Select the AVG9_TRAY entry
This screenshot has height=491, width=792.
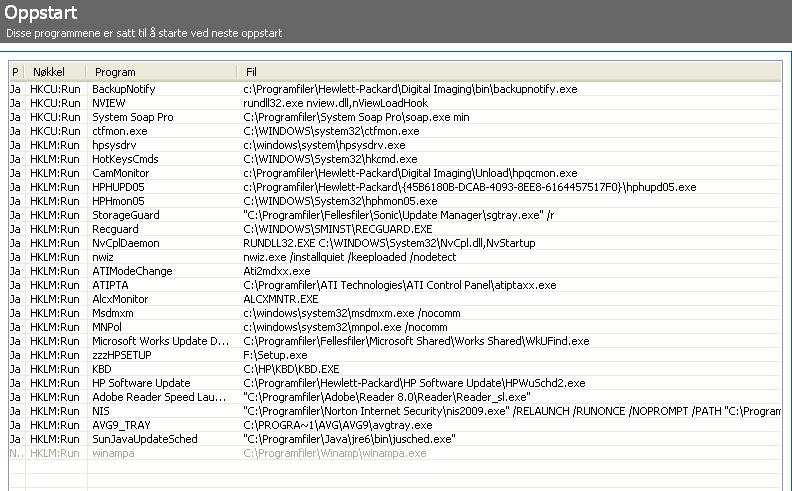[121, 425]
